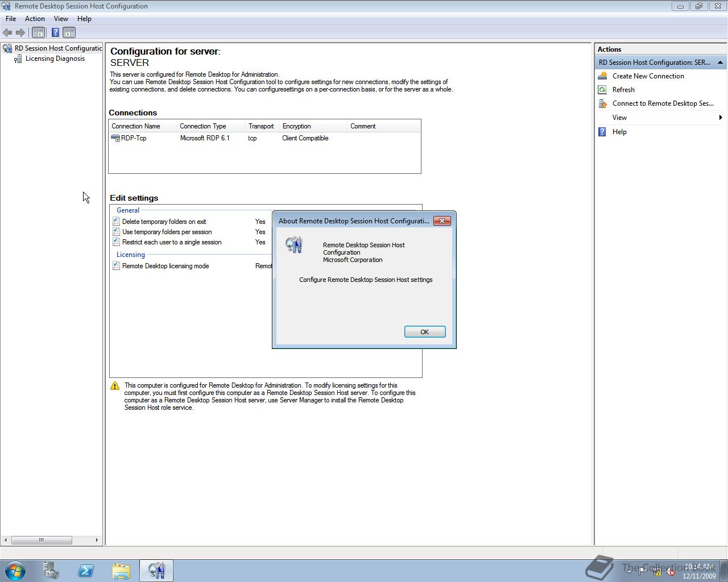728x582 pixels.
Task: Toggle the Show/Hide Console Tree toolbar icon
Action: 38,32
